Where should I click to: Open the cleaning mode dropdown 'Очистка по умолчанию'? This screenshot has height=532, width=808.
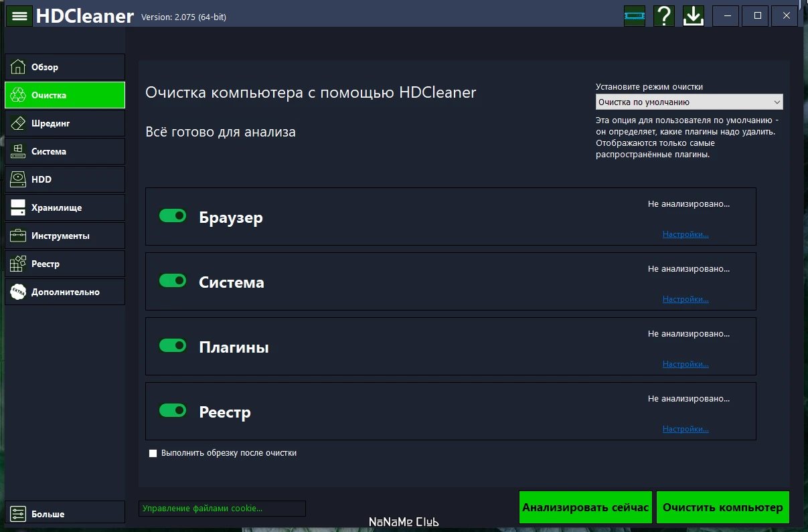[x=689, y=102]
